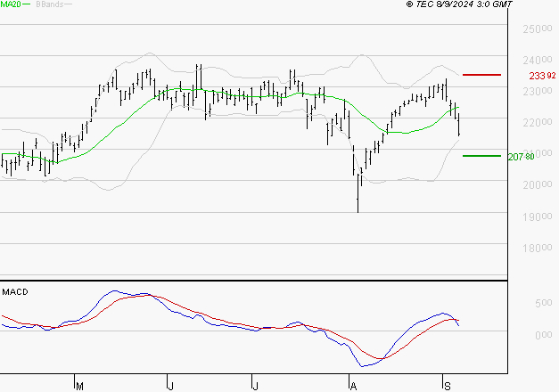Click the red 233.92 resistance value
This screenshot has height=392, width=559.
point(542,76)
